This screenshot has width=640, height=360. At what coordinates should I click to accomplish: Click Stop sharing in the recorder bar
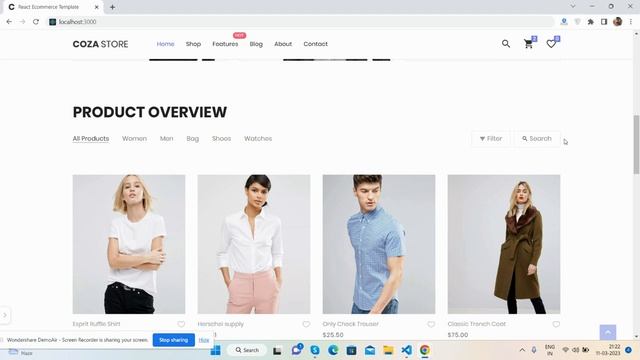coord(173,340)
